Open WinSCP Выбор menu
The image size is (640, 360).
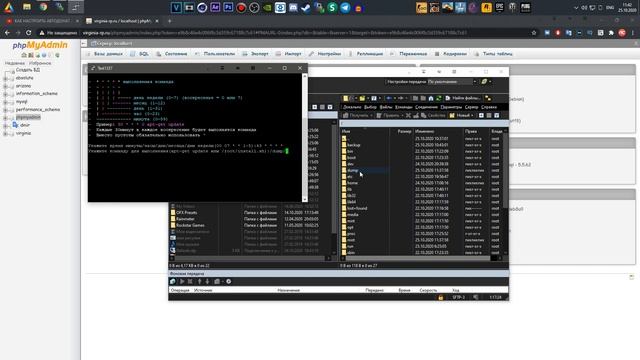370,107
